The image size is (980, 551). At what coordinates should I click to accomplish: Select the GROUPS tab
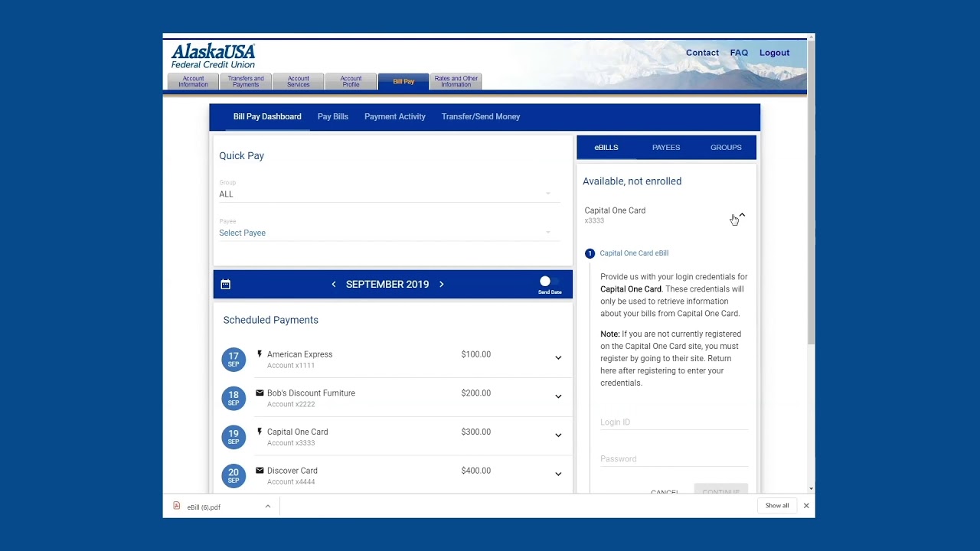click(726, 147)
